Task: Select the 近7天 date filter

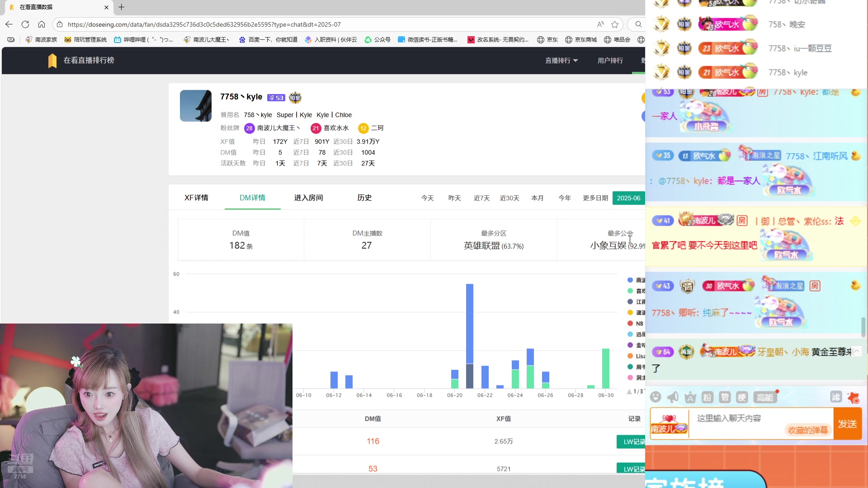Action: click(x=481, y=198)
